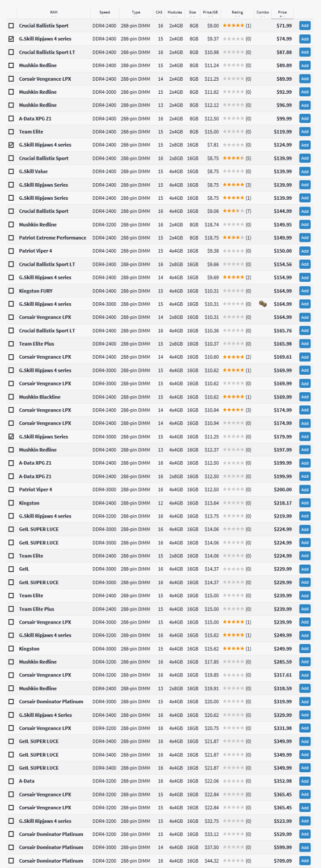Uncheck the G.Skill Ripjaws Series $179.99 checkbox
This screenshot has height=868, width=321.
11,436
